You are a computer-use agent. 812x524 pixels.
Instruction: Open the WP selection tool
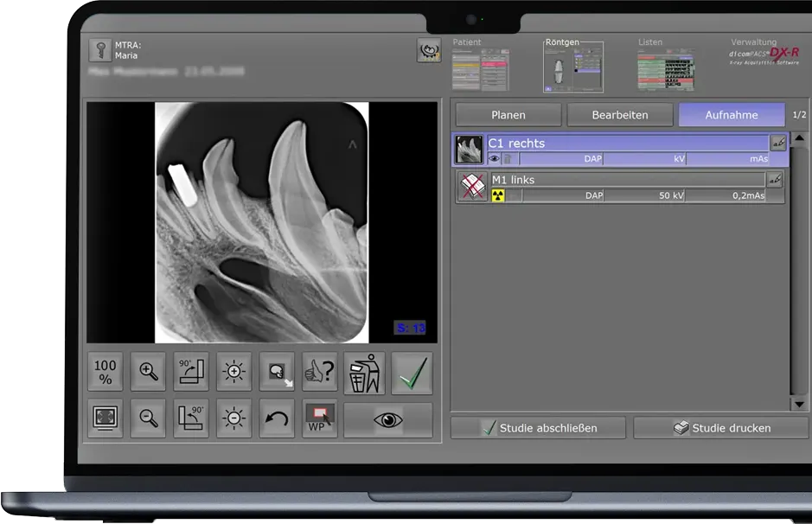coord(320,419)
